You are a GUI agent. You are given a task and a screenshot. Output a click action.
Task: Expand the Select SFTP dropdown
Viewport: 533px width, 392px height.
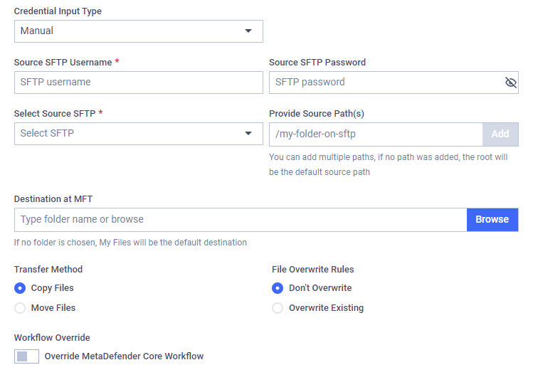coord(138,134)
